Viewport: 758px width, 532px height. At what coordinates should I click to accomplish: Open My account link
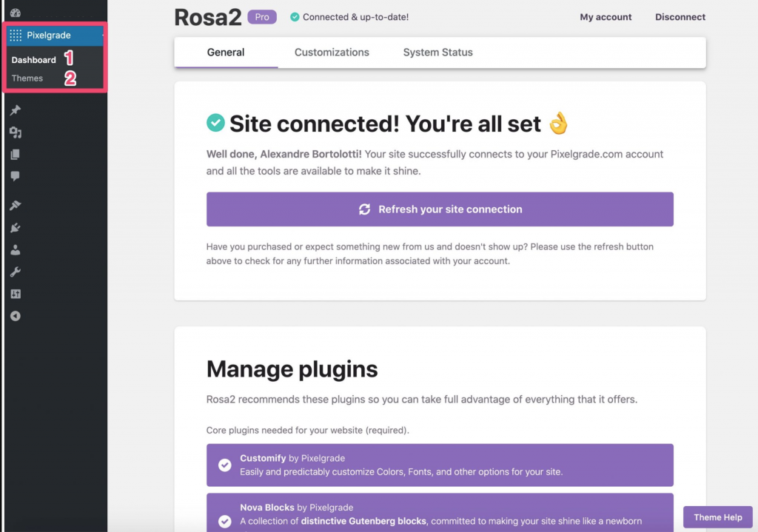(x=606, y=16)
